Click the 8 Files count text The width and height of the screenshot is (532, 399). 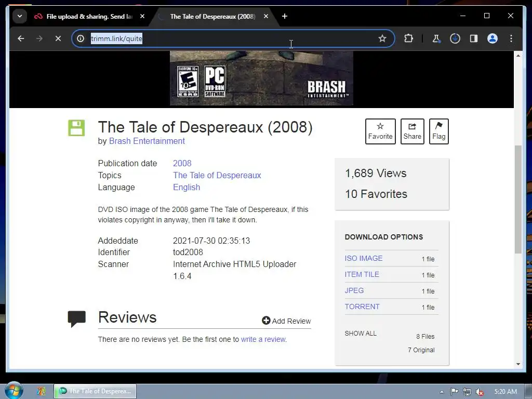(x=425, y=337)
